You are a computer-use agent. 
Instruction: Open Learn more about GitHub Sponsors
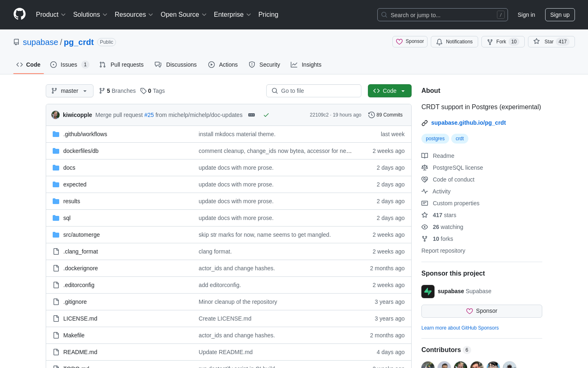[x=460, y=328]
